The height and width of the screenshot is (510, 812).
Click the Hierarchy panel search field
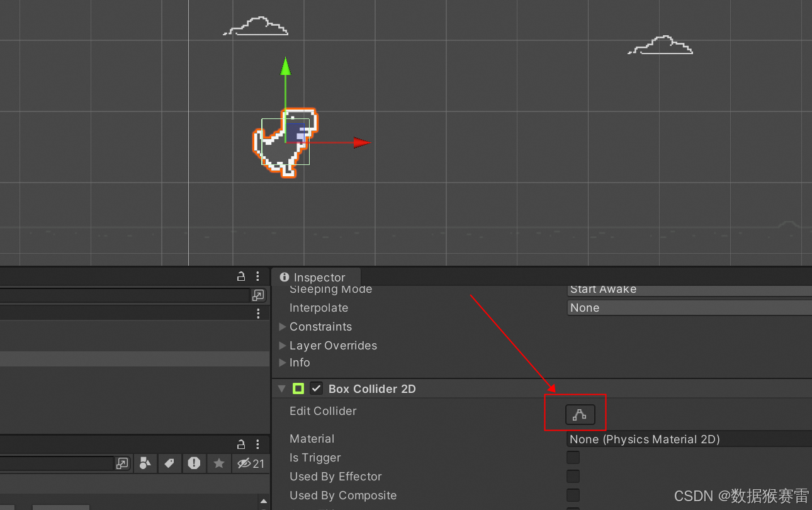pyautogui.click(x=125, y=295)
